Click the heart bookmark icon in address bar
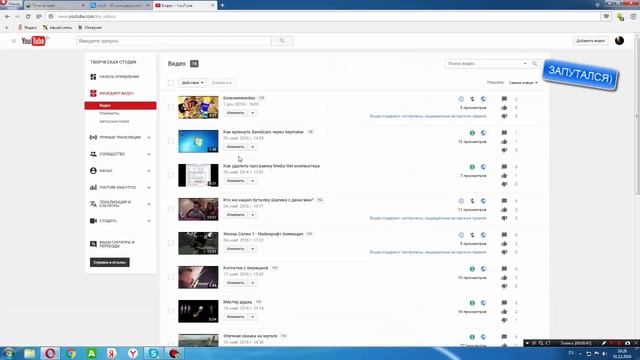Image resolution: width=640 pixels, height=360 pixels. point(606,16)
